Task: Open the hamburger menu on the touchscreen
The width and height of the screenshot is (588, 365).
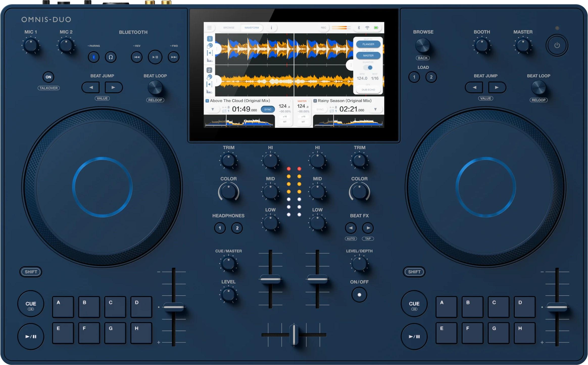Action: click(x=209, y=28)
